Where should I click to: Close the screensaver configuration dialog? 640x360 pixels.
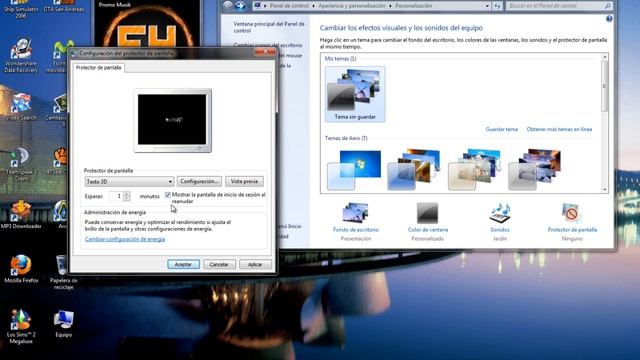[264, 52]
